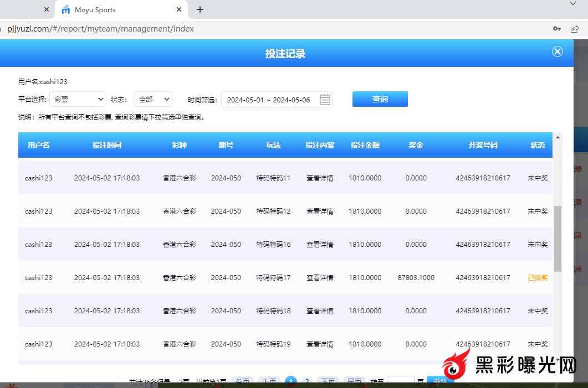Click 查看详情 in the 特码特码19 row
588x388 pixels.
320,344
